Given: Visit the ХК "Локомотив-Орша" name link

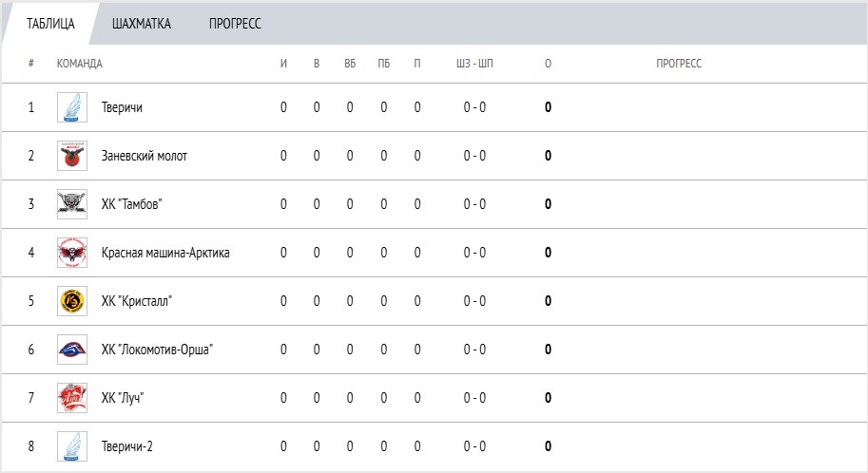Looking at the screenshot, I should [x=157, y=350].
